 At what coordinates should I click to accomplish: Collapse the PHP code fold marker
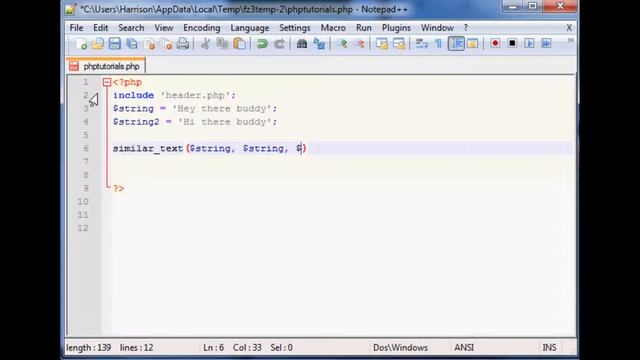(x=107, y=82)
